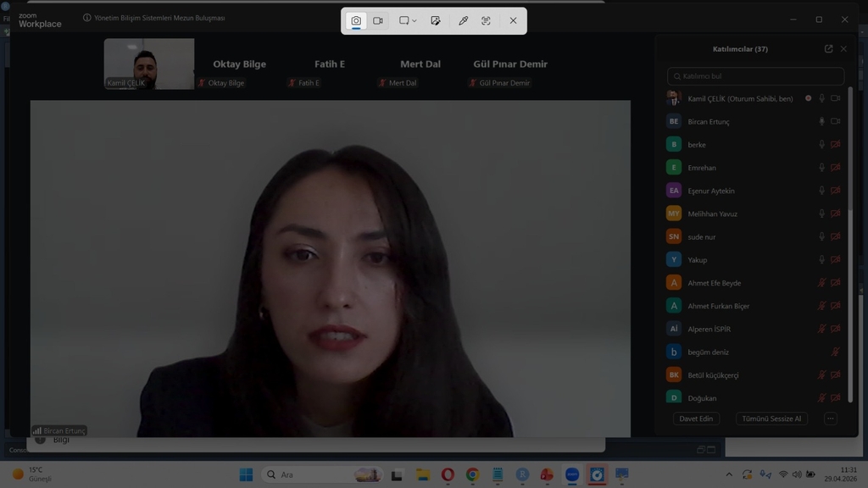Toggle the microphone for berke

821,145
